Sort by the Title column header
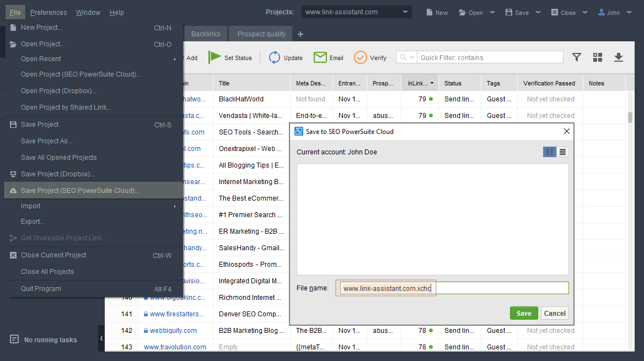Screen dimensions: 644x361 tap(251, 83)
